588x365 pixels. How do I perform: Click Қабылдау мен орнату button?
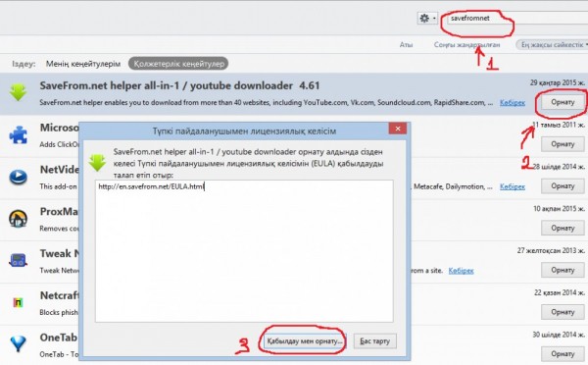pos(305,341)
